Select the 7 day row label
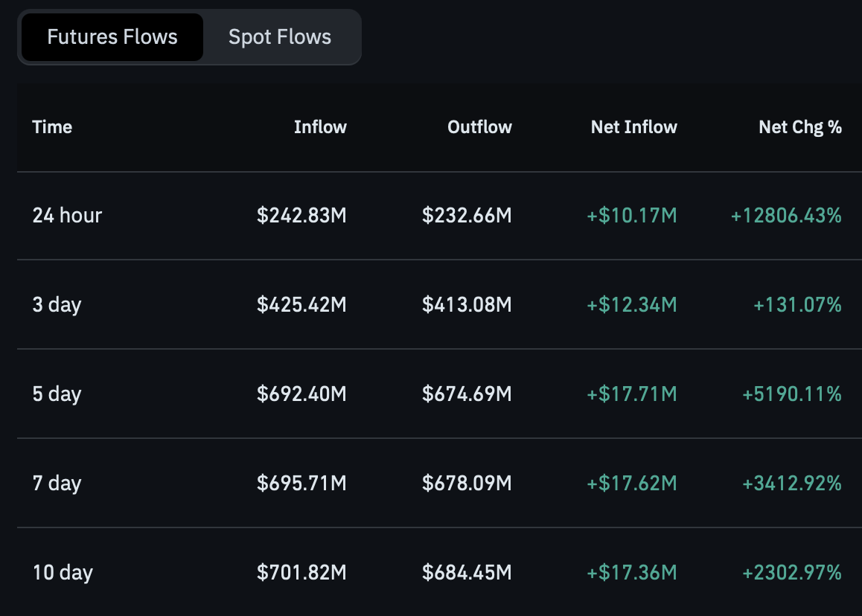The image size is (862, 616). (57, 484)
